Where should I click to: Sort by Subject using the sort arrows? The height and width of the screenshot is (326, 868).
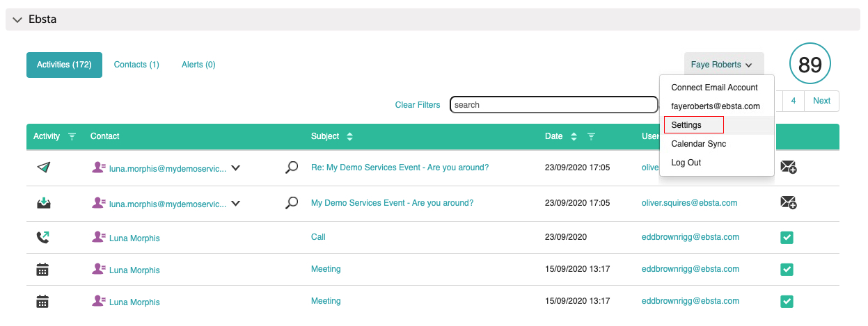click(349, 137)
